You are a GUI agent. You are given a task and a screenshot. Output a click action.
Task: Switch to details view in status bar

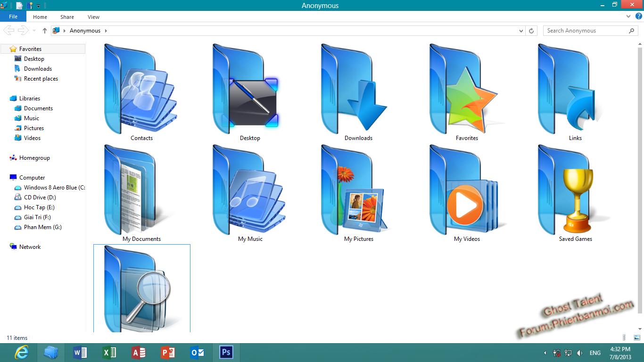click(625, 337)
